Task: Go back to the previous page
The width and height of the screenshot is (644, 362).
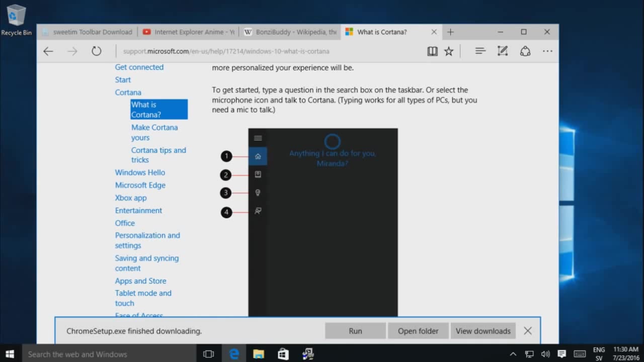Action: point(48,51)
